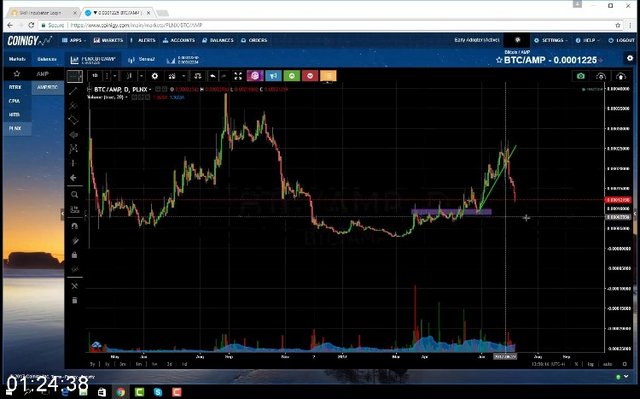Open the bar style dropdown arrow
Viewport: 640px width, 399px height.
pyautogui.click(x=141, y=76)
